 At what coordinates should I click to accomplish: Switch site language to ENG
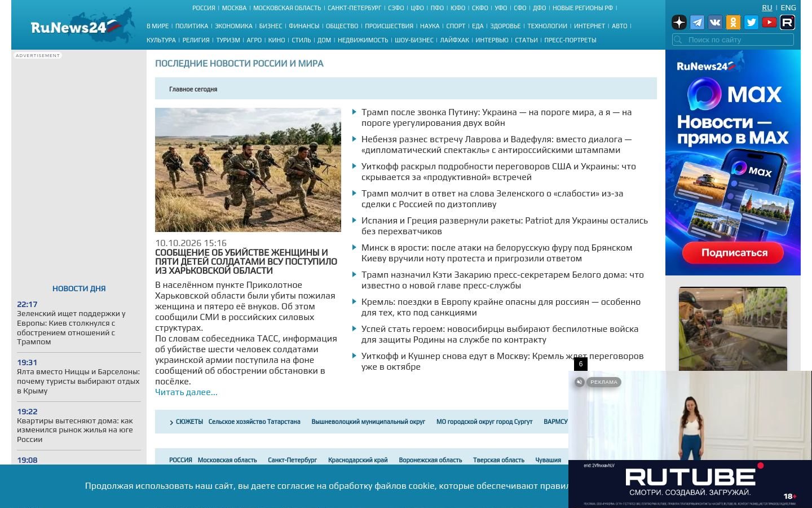click(x=788, y=7)
